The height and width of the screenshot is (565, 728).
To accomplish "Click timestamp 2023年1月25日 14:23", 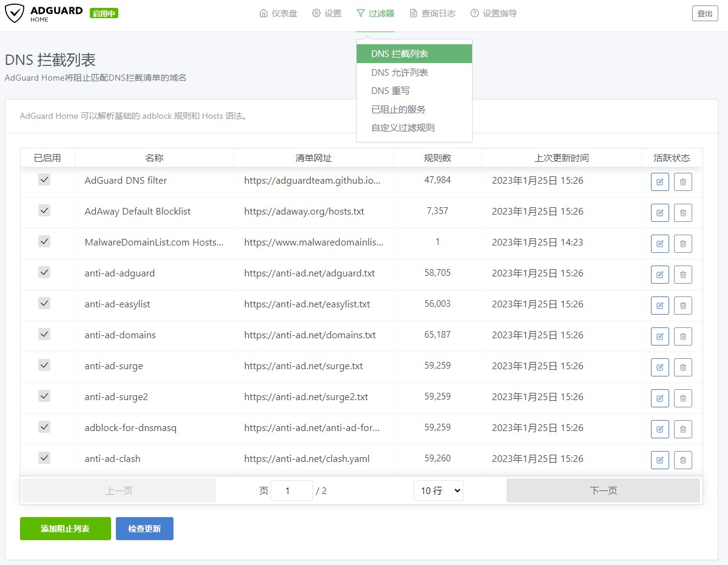I will [x=538, y=242].
